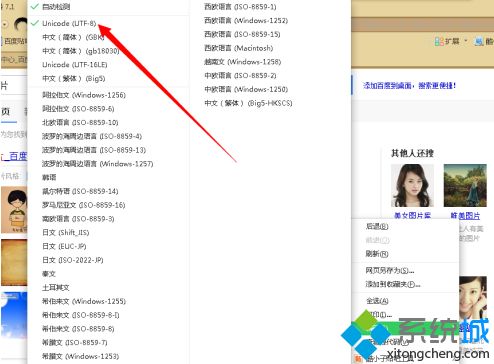
Task: Choose 西欧语言 (Windows-1252) encoding
Action: pos(246,21)
